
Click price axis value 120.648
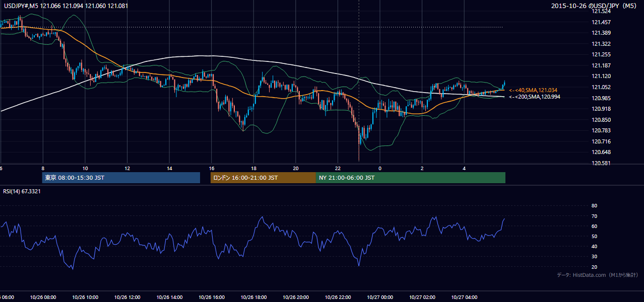[x=601, y=152]
